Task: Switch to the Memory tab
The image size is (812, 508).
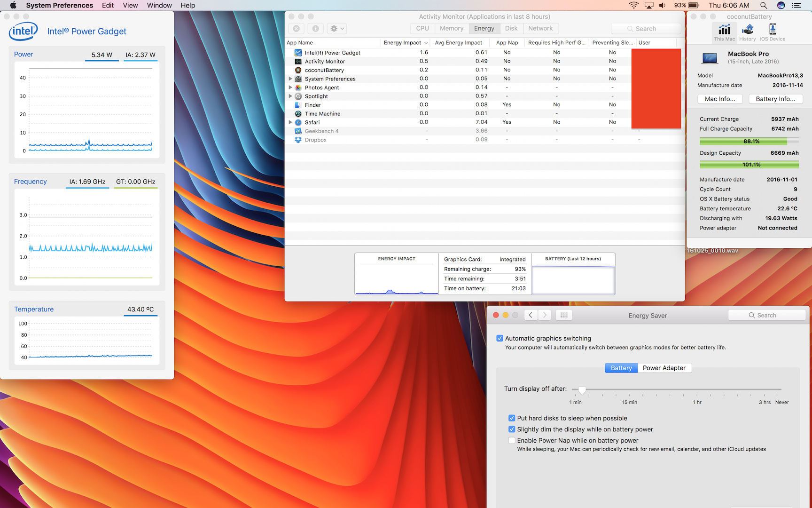Action: (452, 28)
